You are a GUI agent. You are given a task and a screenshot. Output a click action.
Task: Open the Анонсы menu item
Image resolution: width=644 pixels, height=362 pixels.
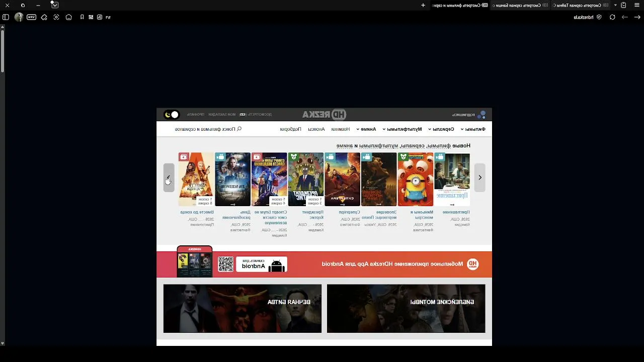pyautogui.click(x=316, y=129)
